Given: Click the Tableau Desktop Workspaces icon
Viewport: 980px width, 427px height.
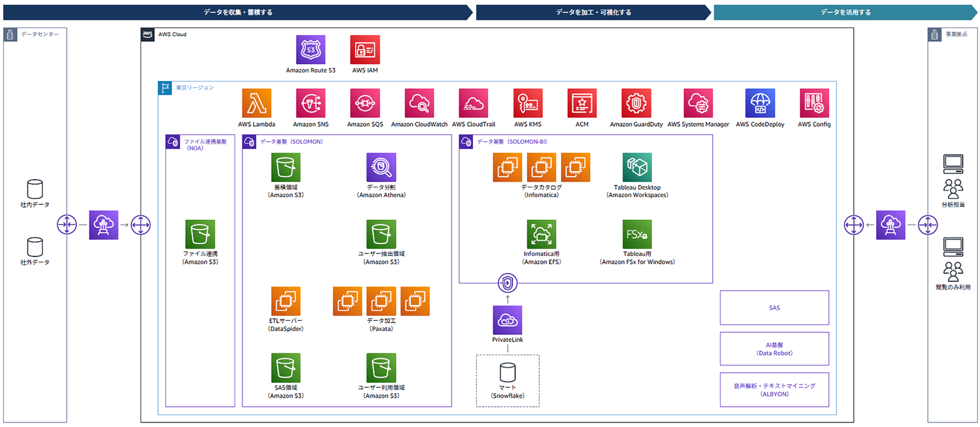Looking at the screenshot, I should click(637, 168).
